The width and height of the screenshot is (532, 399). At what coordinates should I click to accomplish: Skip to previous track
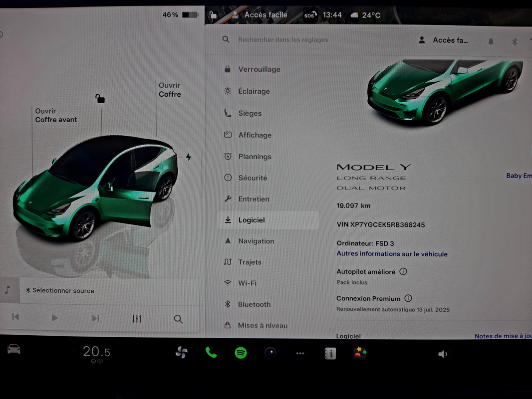coord(15,317)
